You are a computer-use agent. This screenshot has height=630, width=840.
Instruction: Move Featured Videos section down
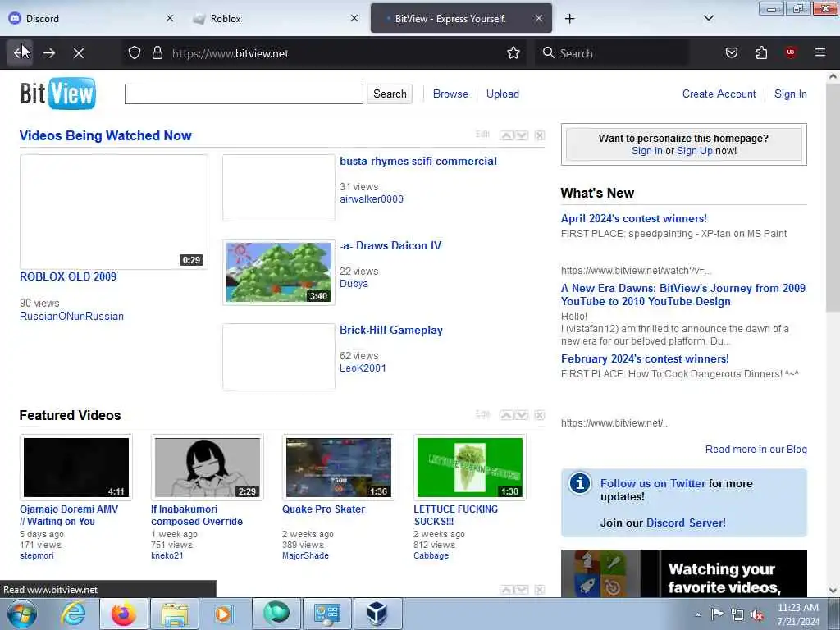tap(521, 414)
